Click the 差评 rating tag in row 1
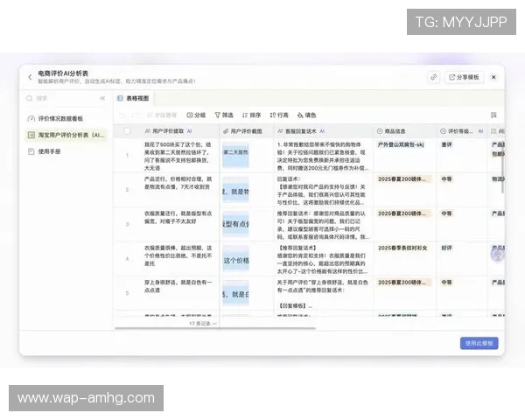This screenshot has width=525, height=420. (446, 144)
